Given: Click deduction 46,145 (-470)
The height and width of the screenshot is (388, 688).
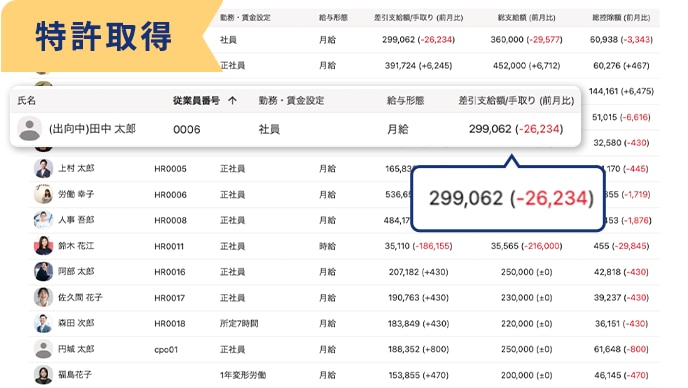Looking at the screenshot, I should tap(621, 375).
